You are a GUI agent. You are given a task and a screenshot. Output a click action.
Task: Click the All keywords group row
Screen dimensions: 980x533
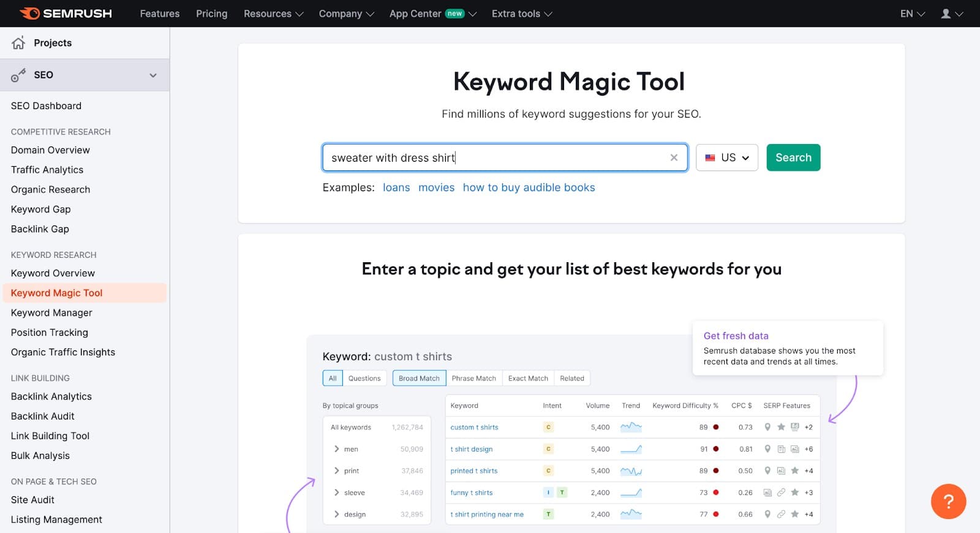click(377, 427)
